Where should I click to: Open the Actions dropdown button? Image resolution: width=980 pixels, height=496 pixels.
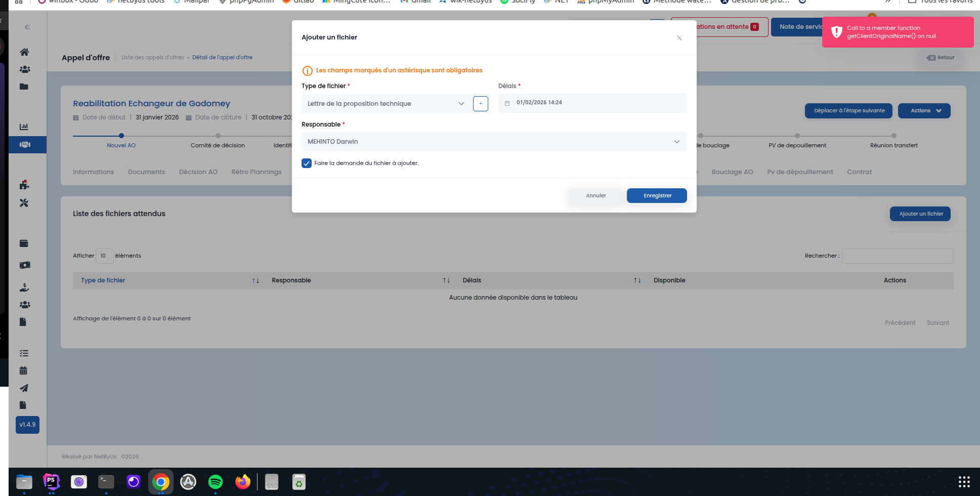tap(924, 111)
